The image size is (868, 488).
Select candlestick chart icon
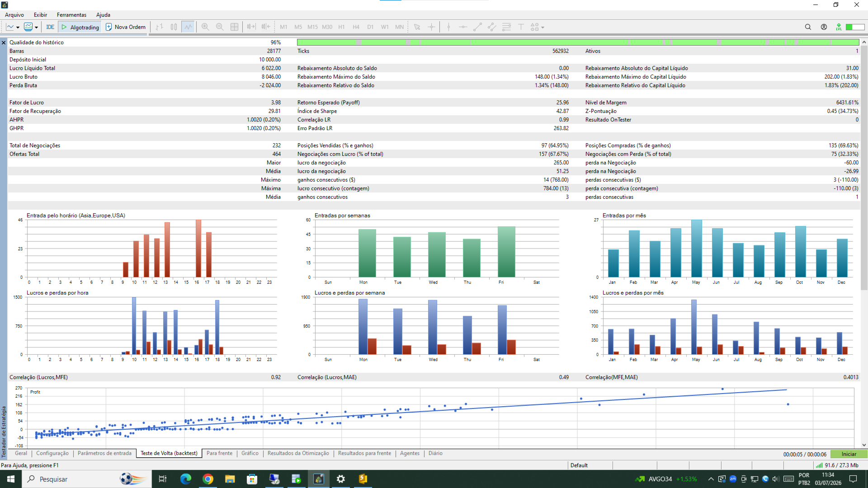click(x=174, y=27)
